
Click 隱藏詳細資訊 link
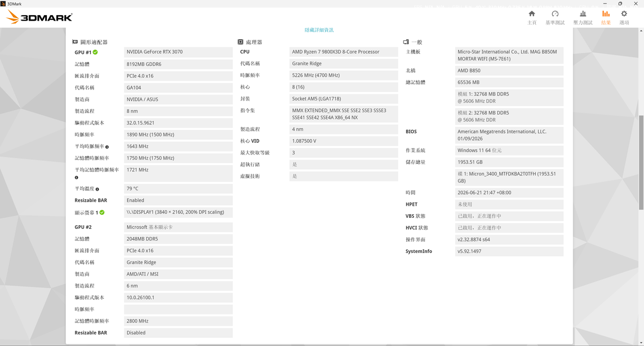pyautogui.click(x=319, y=30)
